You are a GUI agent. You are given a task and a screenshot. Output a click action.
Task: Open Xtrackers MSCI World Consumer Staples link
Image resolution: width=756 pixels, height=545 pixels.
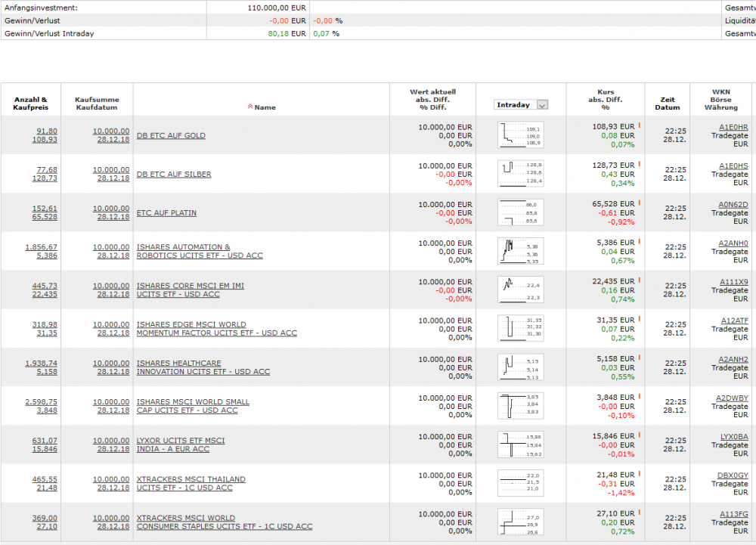tap(225, 522)
